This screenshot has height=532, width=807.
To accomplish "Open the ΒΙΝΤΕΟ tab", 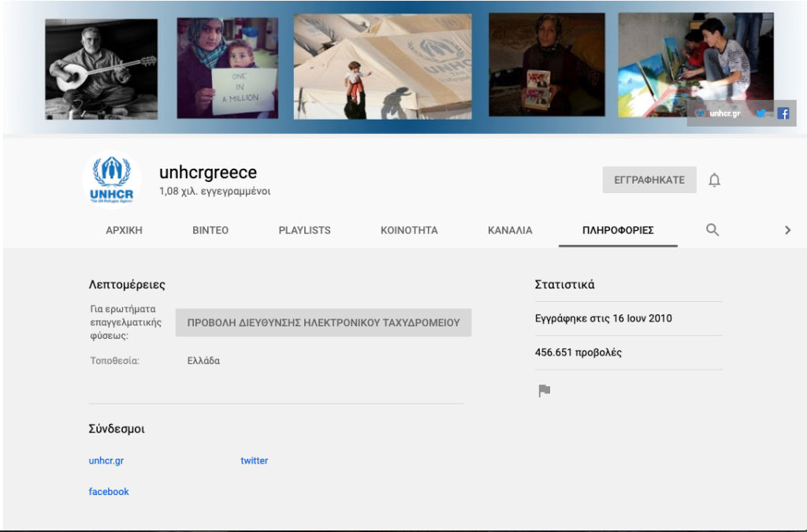I will [x=210, y=230].
